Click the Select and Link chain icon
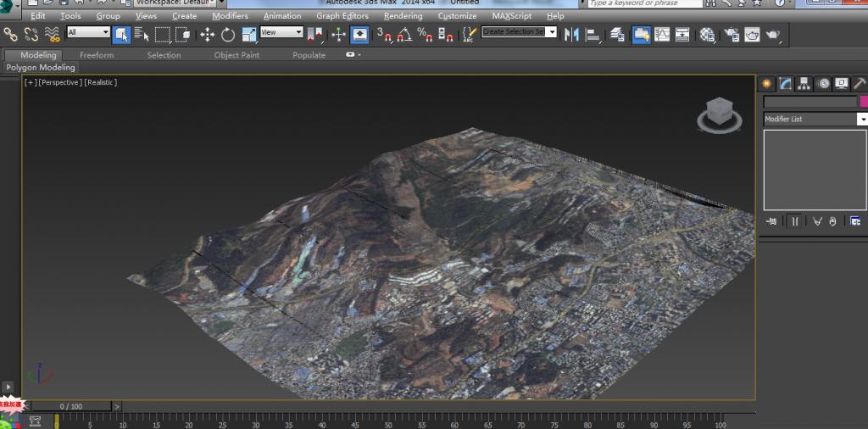The height and width of the screenshot is (429, 868). pyautogui.click(x=11, y=35)
